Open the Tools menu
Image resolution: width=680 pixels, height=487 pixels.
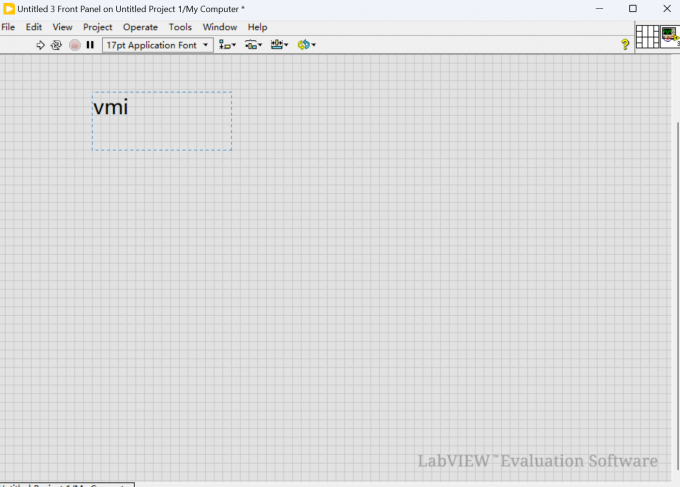(x=180, y=27)
